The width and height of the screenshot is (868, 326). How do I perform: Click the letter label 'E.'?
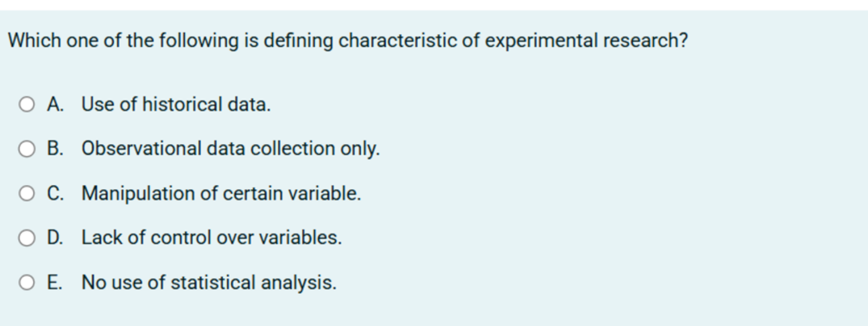coord(56,283)
